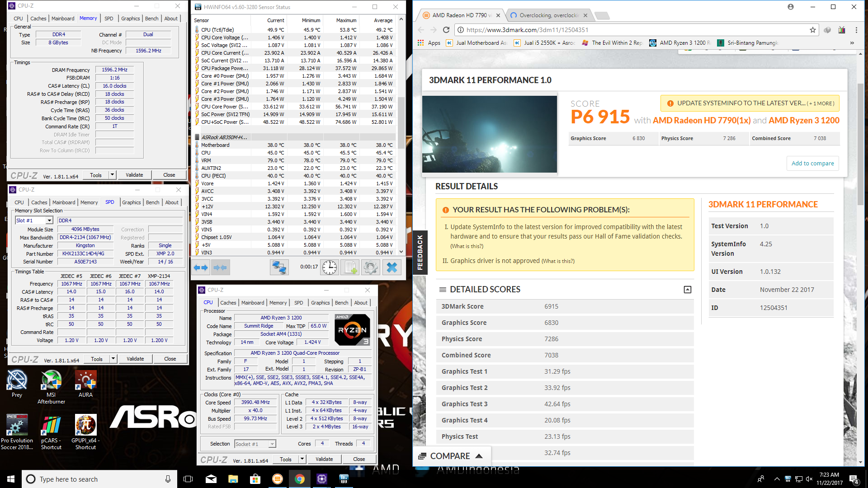Click the TV-shaped Chrome extension icon
868x488 pixels.
[842, 30]
